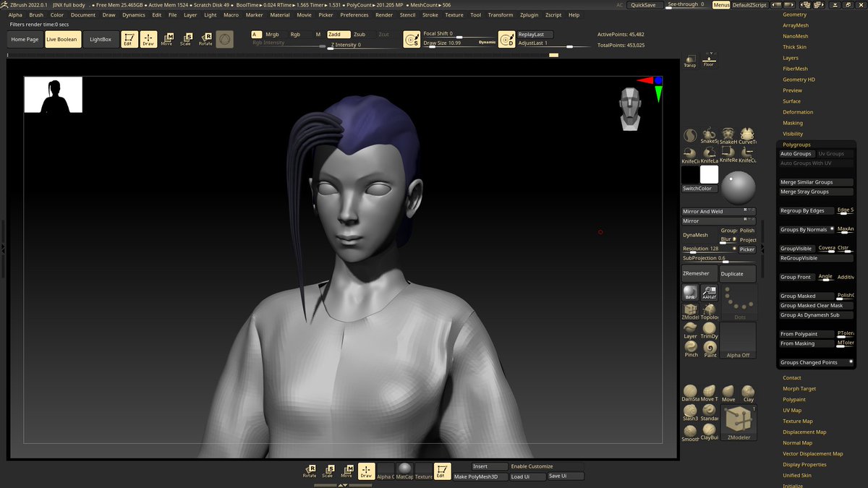868x488 pixels.
Task: Select the KnifeCurve brush
Action: click(x=746, y=155)
